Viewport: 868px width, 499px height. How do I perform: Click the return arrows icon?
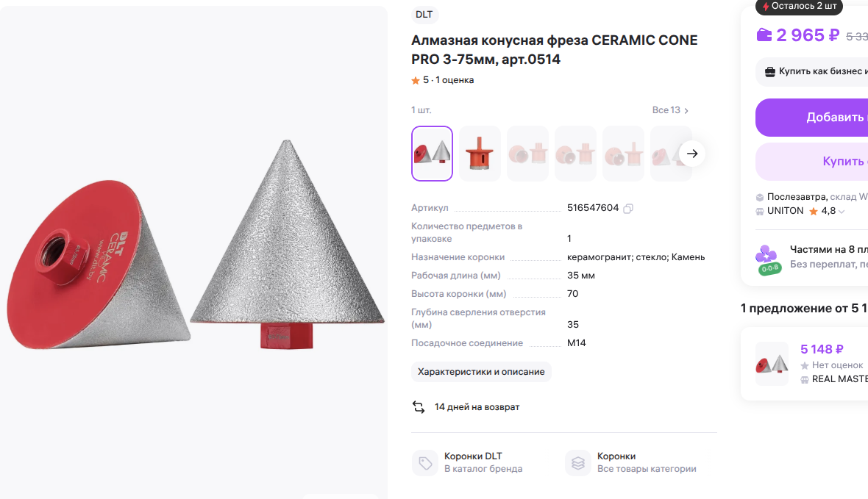pos(419,407)
